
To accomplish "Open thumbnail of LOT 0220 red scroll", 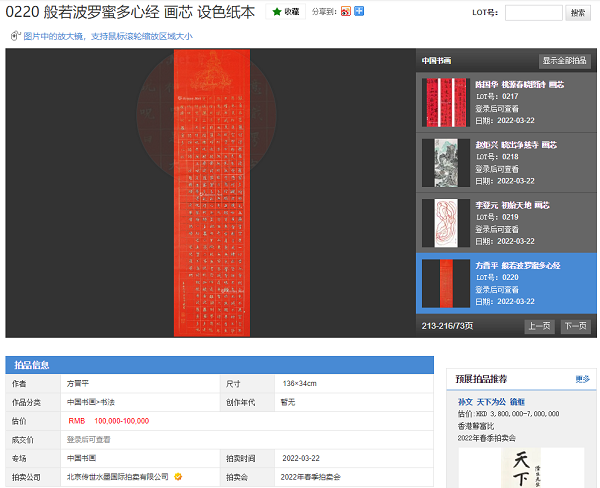I will [446, 284].
